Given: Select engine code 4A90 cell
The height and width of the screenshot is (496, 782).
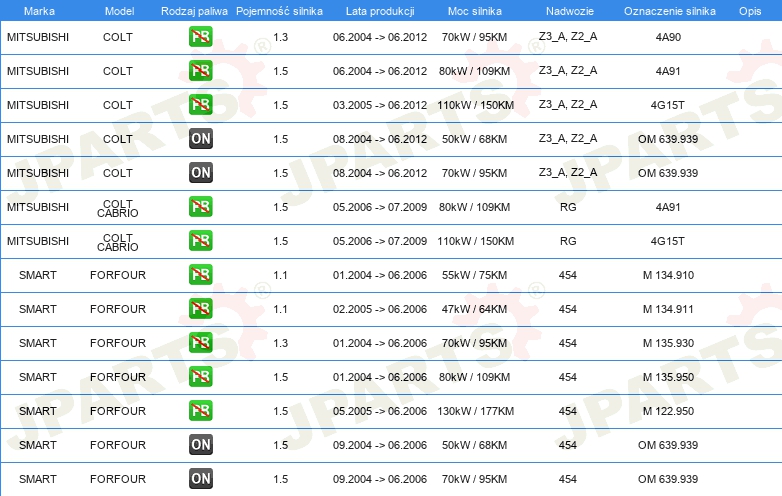Looking at the screenshot, I should [x=668, y=37].
